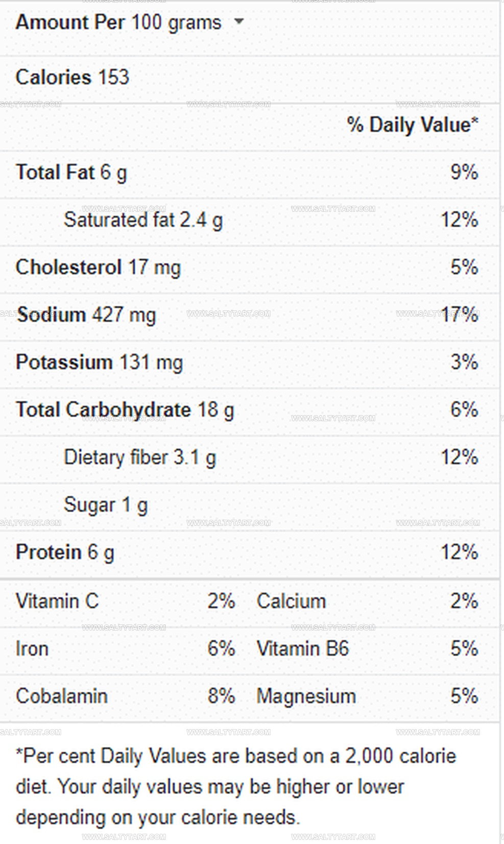Viewport: 504px width, 844px height.
Task: Select the Saturated fat 2.4 g entry
Action: click(x=143, y=221)
